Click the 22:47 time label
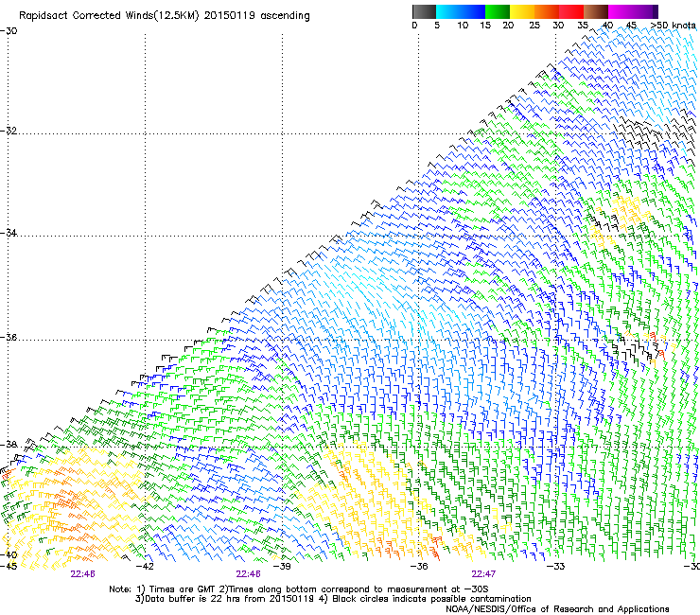The width and height of the screenshot is (700, 615). [483, 574]
